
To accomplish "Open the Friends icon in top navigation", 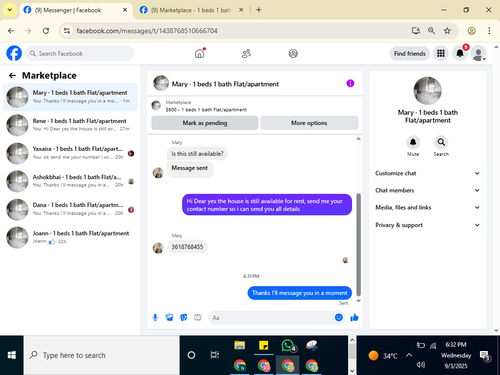I will point(246,53).
